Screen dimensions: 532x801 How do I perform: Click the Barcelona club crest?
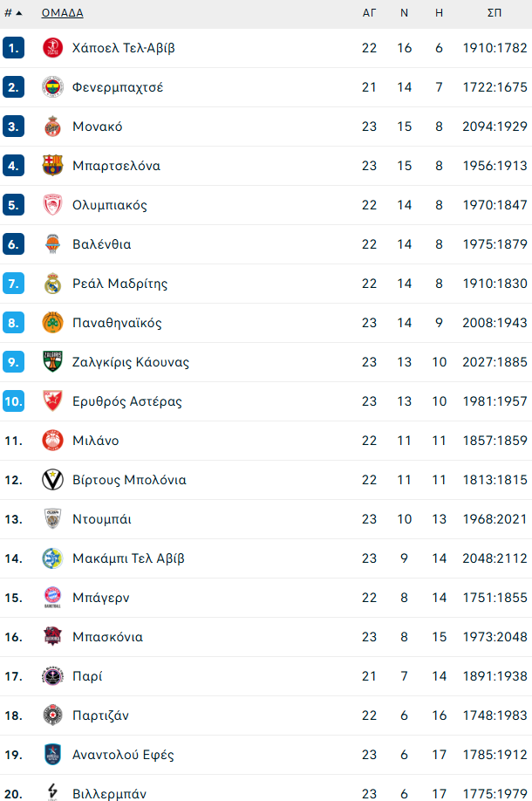pos(52,166)
